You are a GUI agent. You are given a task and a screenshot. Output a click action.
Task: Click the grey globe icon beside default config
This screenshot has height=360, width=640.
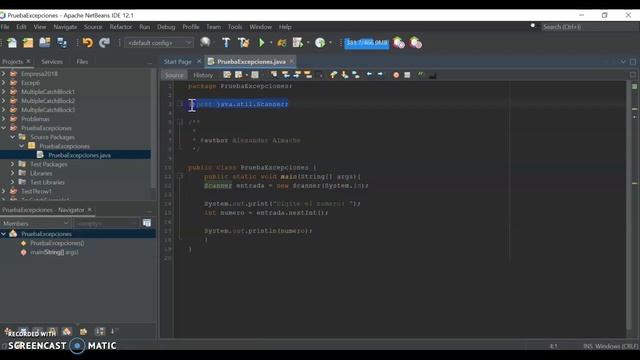[205, 42]
